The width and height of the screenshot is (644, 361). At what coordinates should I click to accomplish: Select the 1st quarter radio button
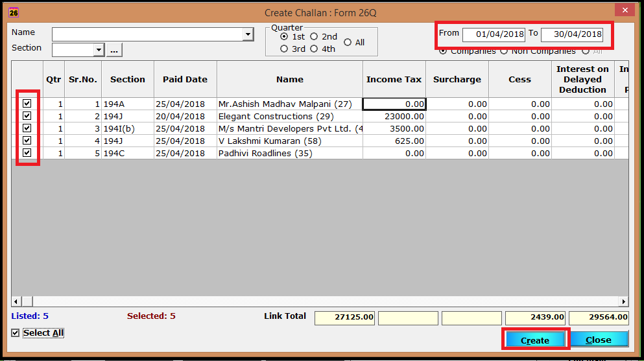click(284, 36)
